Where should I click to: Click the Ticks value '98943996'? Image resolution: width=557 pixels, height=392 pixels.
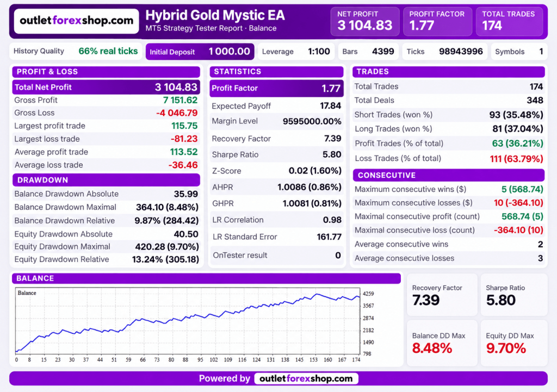pos(461,52)
